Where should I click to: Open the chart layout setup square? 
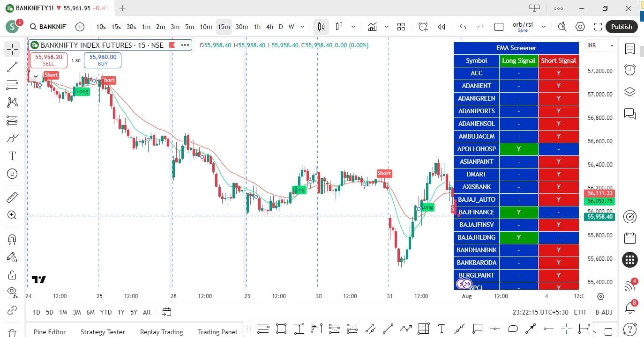499,27
